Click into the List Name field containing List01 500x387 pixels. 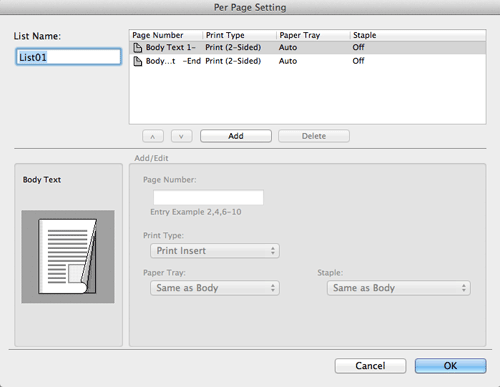coord(68,57)
